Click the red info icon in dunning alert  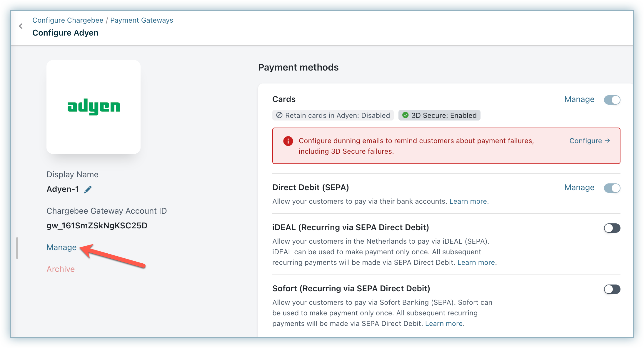[x=288, y=141]
